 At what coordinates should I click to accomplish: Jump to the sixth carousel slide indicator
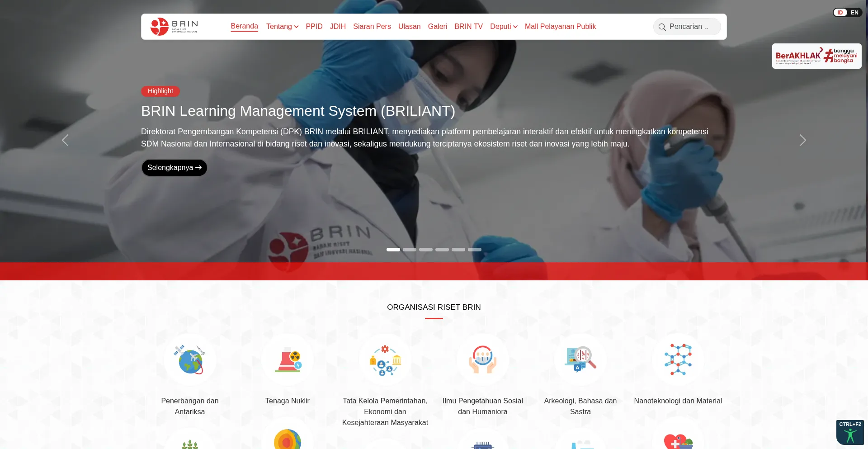point(475,250)
